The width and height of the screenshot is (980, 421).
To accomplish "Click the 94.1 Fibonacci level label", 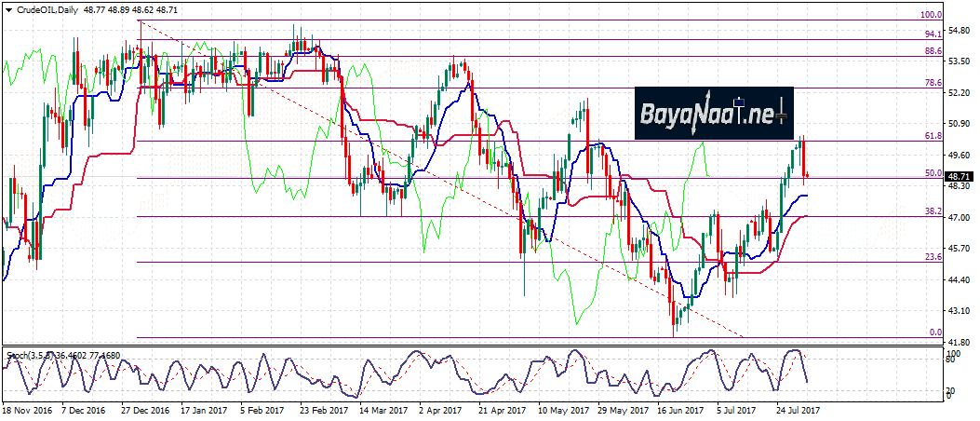I will 933,34.
